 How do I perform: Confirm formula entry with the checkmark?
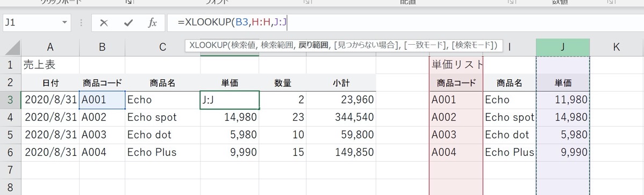click(x=128, y=23)
